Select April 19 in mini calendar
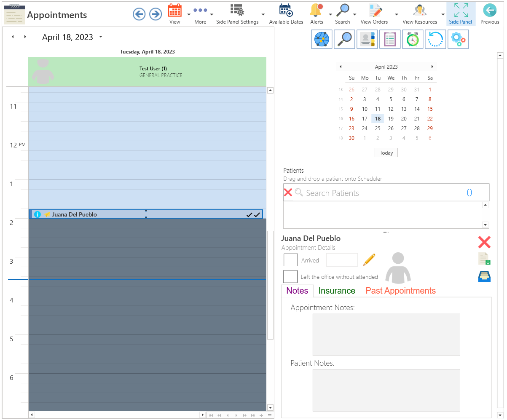The width and height of the screenshot is (507, 420). (x=391, y=119)
